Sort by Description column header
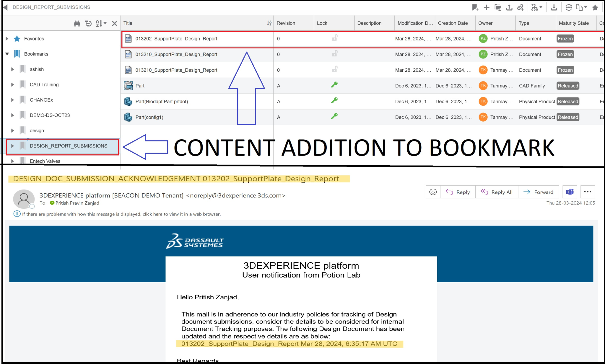Viewport: 605px width, 364px height. pyautogui.click(x=369, y=23)
